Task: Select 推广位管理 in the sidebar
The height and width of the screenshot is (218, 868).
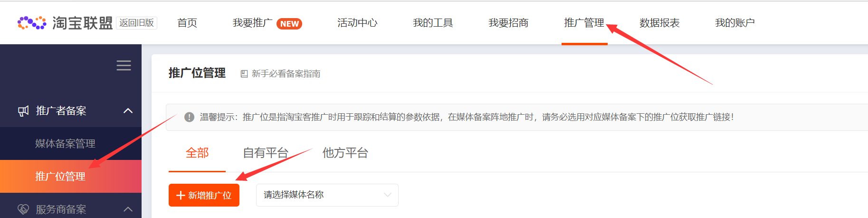Action: (60, 176)
